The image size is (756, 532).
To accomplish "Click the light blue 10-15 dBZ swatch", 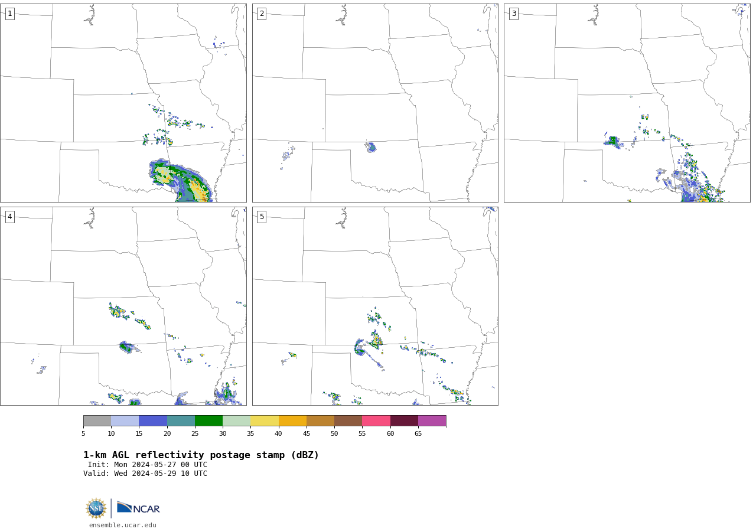I will point(125,421).
